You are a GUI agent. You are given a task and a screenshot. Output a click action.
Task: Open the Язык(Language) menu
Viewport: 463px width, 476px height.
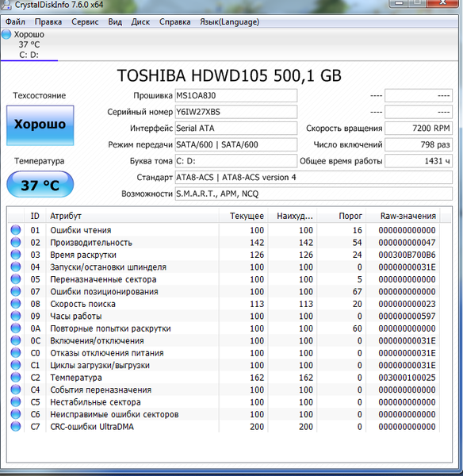(x=229, y=22)
